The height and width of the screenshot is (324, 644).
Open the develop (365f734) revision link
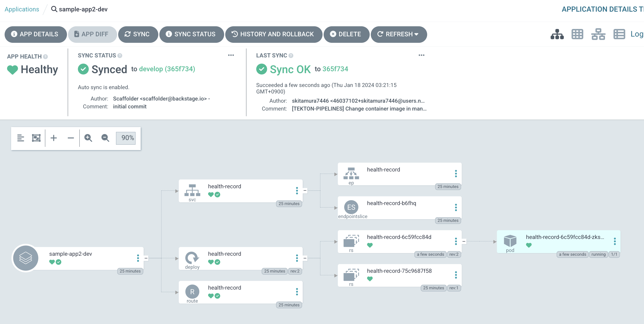coord(167,69)
